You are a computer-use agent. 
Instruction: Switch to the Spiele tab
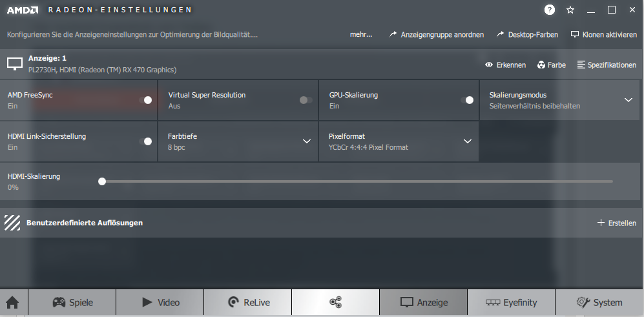pyautogui.click(x=72, y=303)
